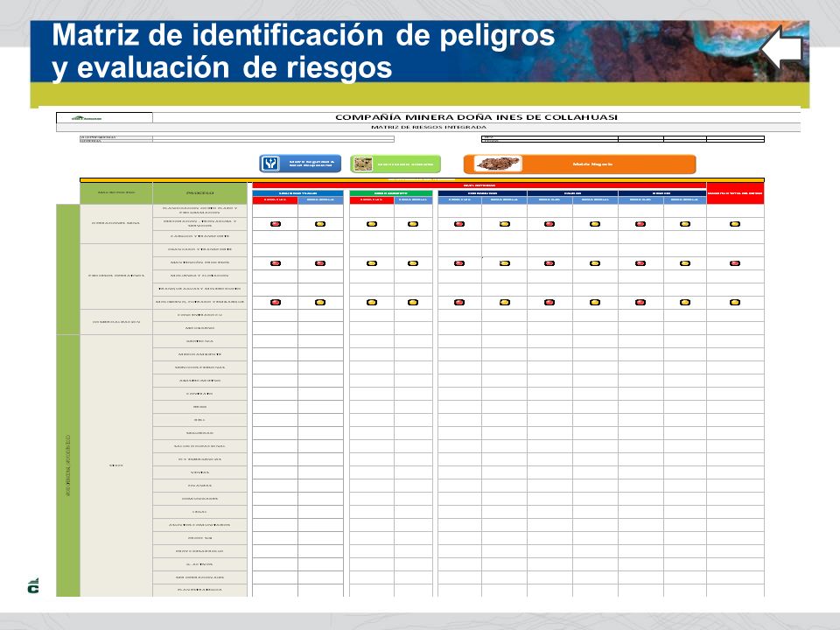This screenshot has width=840, height=630.
Task: Click the "STAFF" macroprocess cell
Action: (116, 465)
